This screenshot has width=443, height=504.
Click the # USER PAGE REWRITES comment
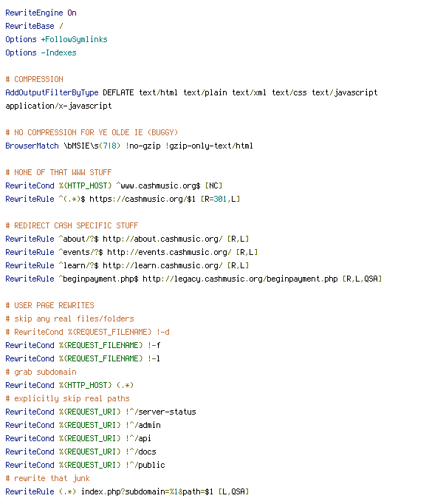[49, 305]
